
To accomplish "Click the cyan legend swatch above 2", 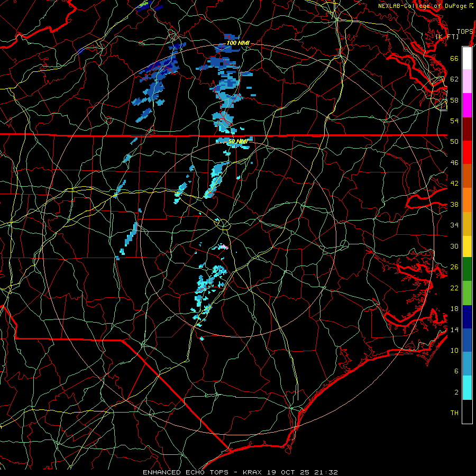I will click(x=467, y=388).
